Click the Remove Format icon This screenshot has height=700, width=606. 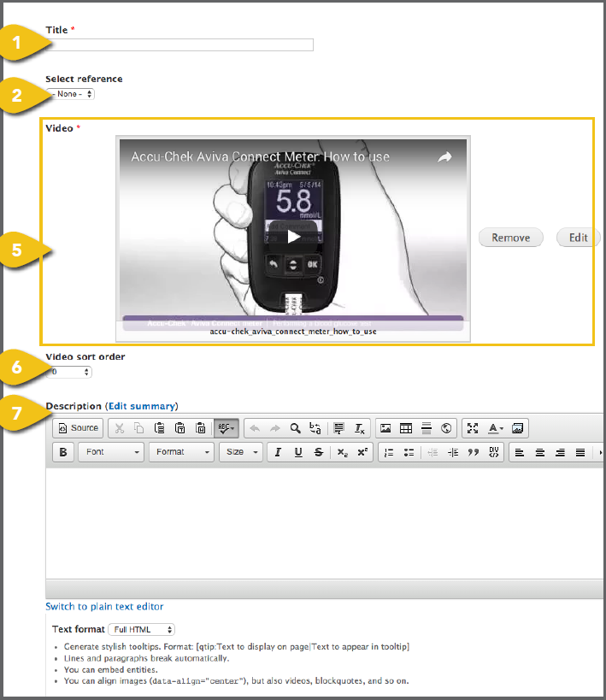[x=360, y=428]
